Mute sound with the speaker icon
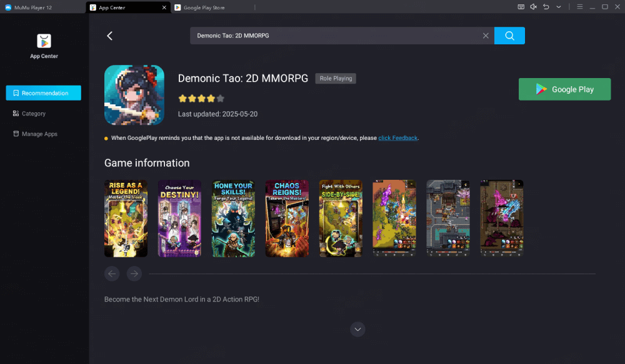 [533, 7]
